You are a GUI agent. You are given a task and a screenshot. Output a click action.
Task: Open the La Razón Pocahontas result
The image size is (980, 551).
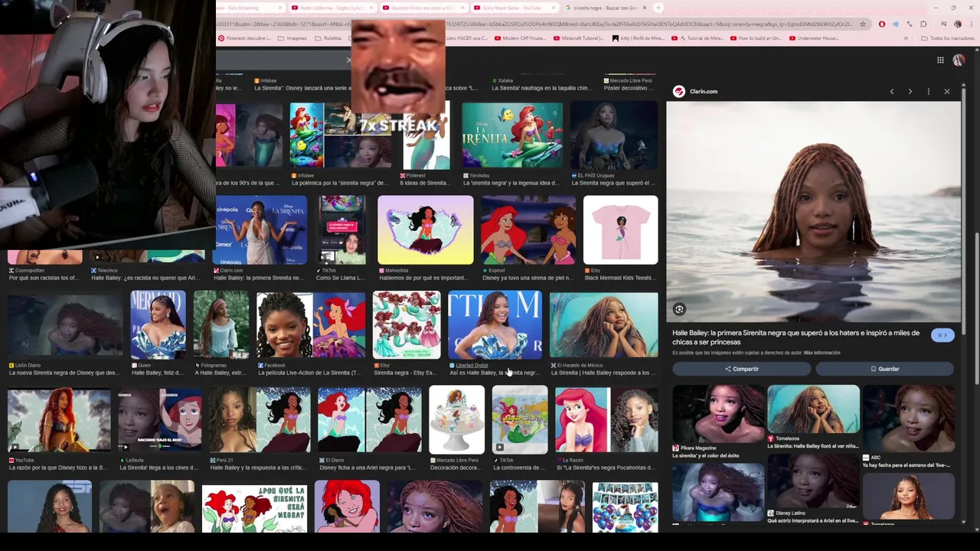606,419
